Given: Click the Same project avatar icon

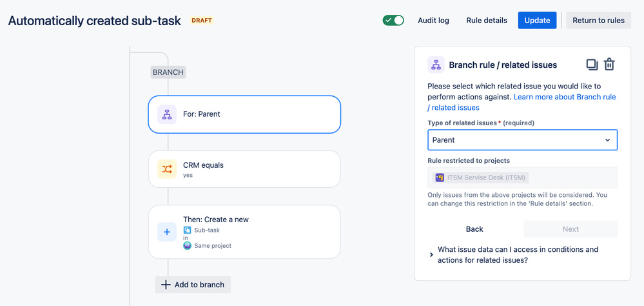Looking at the screenshot, I should coord(188,245).
